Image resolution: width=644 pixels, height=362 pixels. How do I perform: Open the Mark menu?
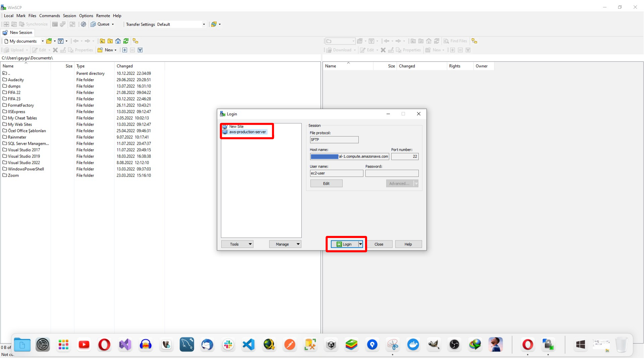(x=21, y=16)
